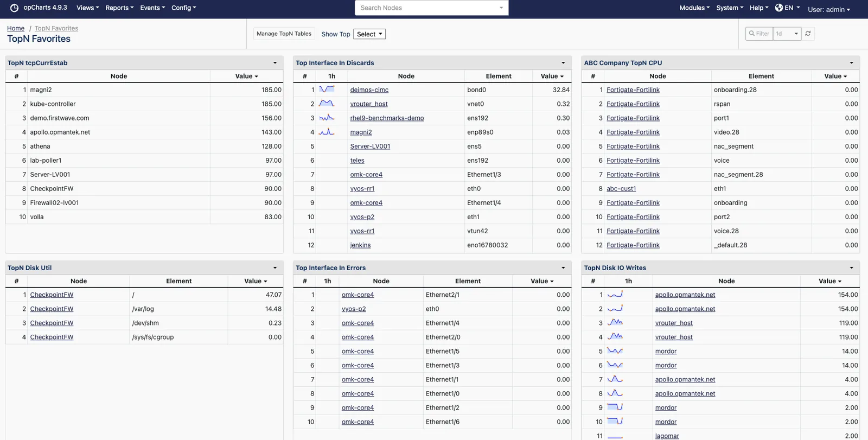Click sparkline in Disk IO Writes row 9
This screenshot has width=868, height=440.
615,407
